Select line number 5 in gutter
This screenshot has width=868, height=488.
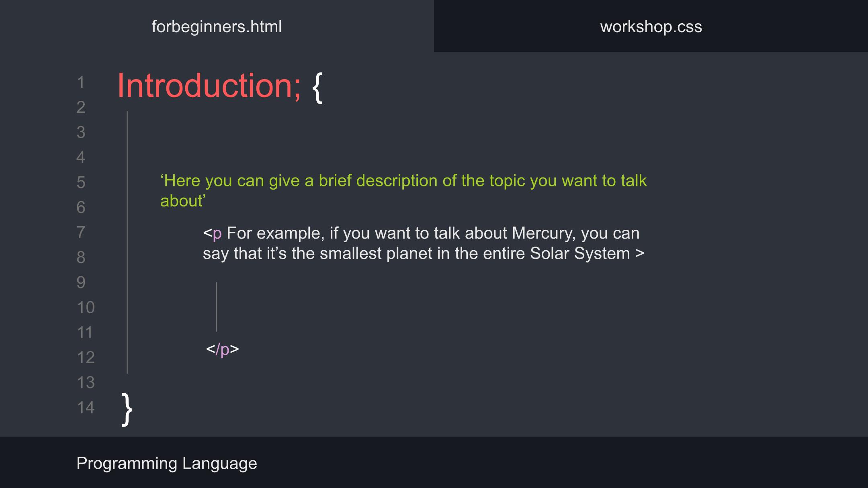[x=81, y=182]
